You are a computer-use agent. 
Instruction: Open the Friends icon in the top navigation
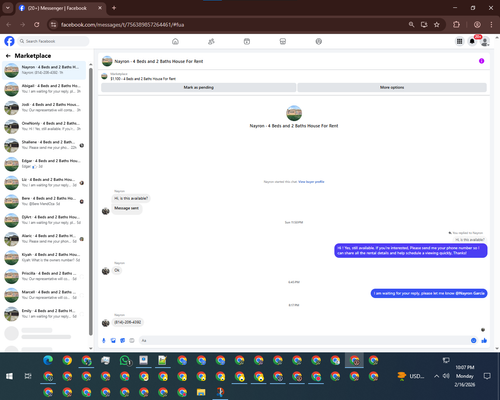(211, 41)
